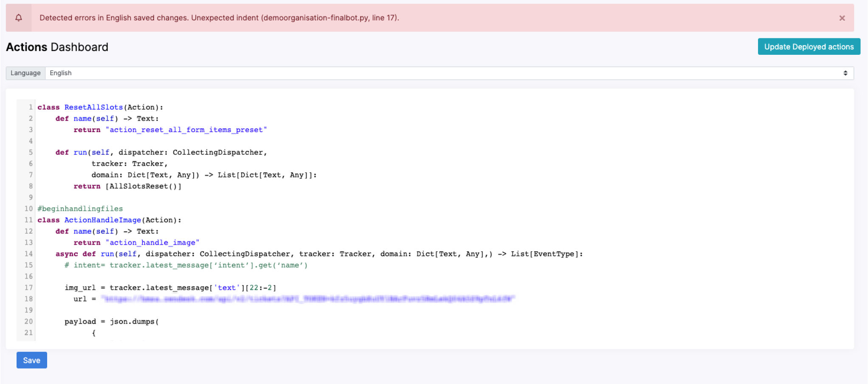Viewport: 868px width, 384px height.
Task: Click the 'class ResetAllSlots(Action):' code line
Action: [x=100, y=107]
